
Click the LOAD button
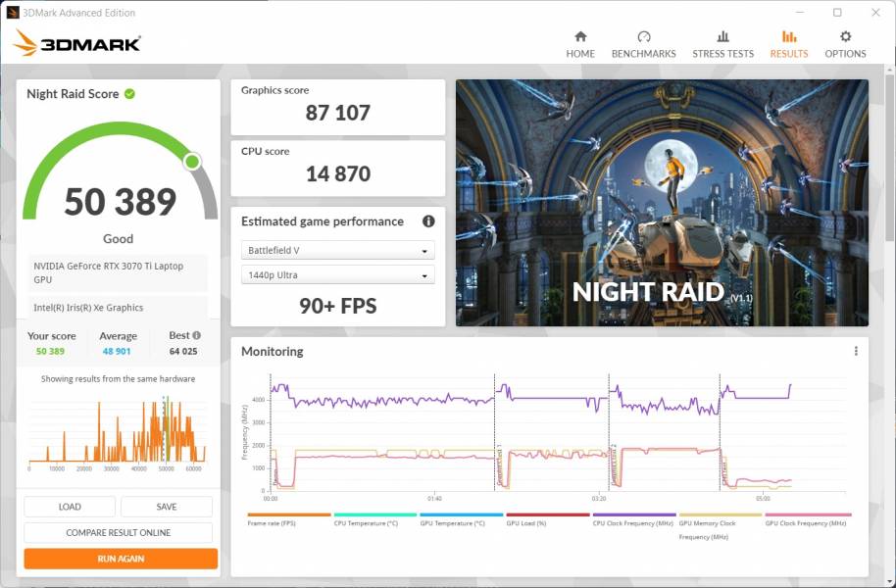tap(70, 507)
